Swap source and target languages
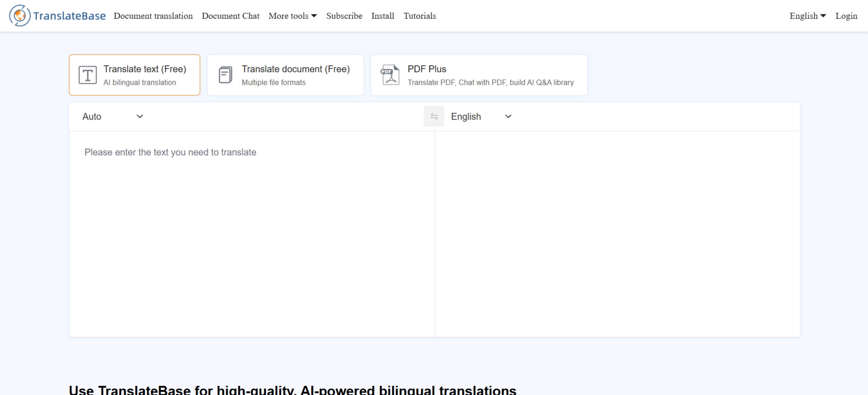 click(x=434, y=117)
